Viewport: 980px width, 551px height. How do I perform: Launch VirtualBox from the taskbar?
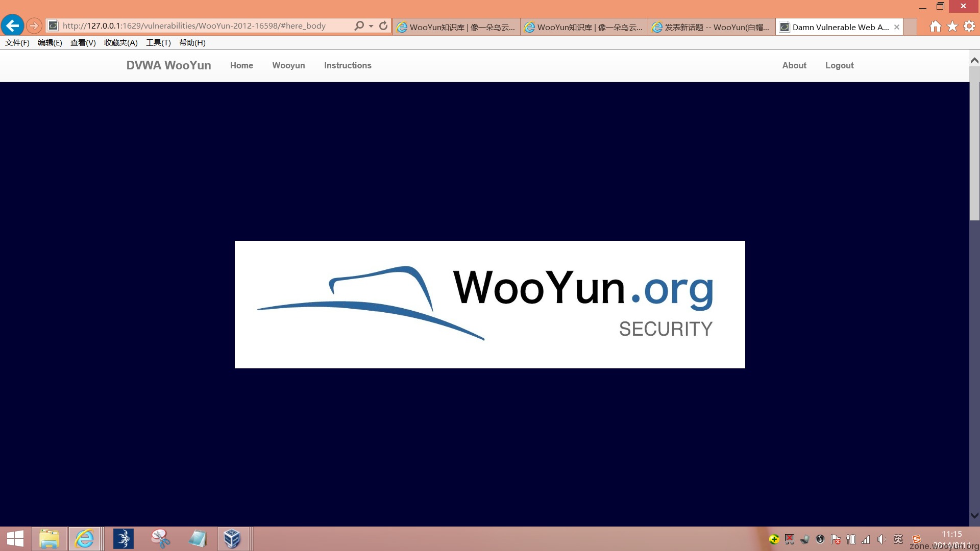232,539
